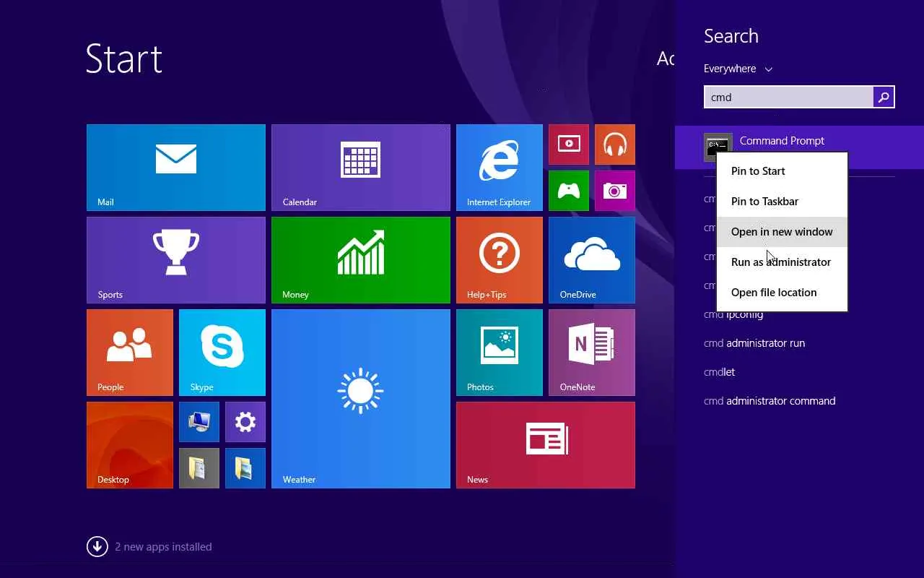Launch the News tile

(x=546, y=445)
